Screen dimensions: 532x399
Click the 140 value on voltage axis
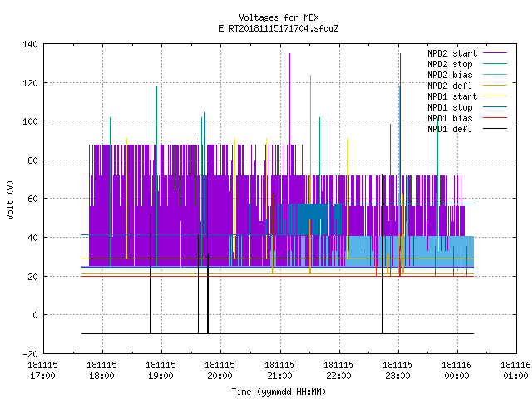pos(30,44)
